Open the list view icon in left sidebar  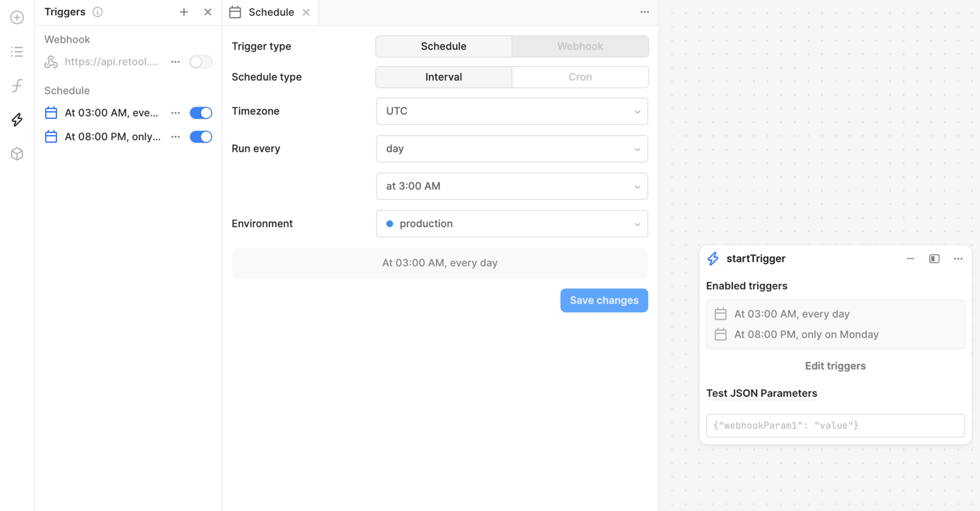pos(17,52)
